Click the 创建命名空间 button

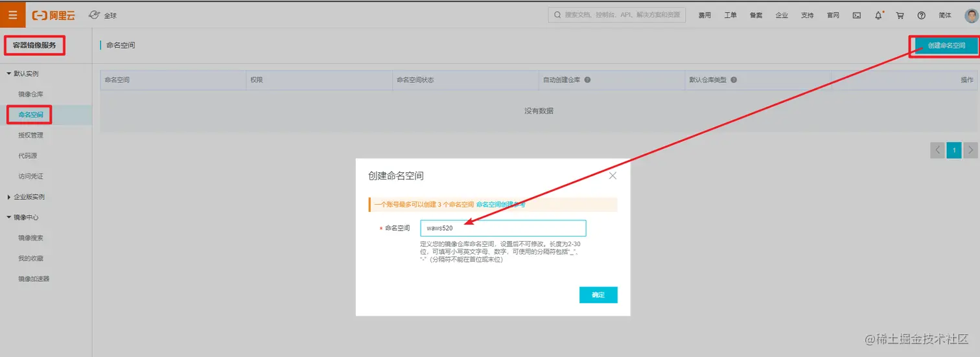click(946, 46)
